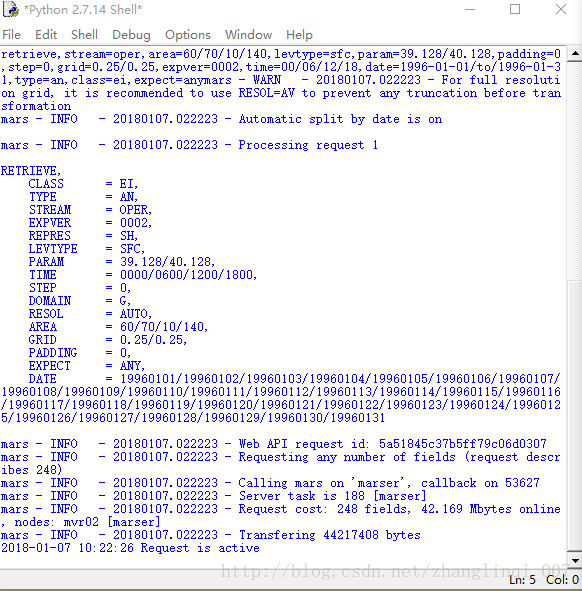Open the Options menu

click(188, 35)
